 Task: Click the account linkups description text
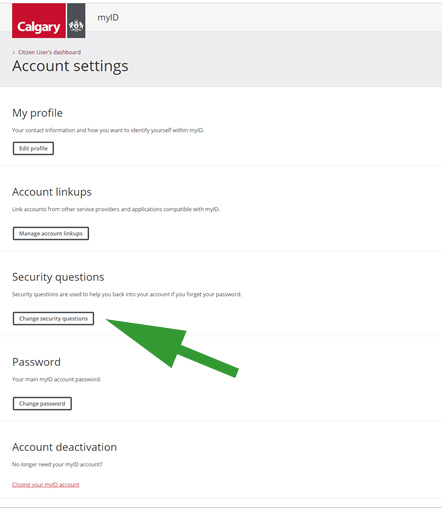(x=116, y=209)
